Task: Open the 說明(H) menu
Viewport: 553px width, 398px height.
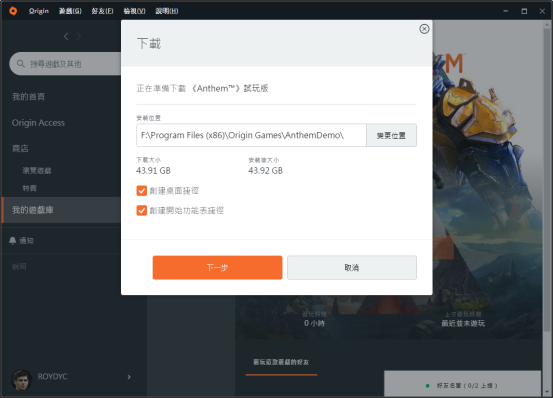Action: click(x=167, y=11)
